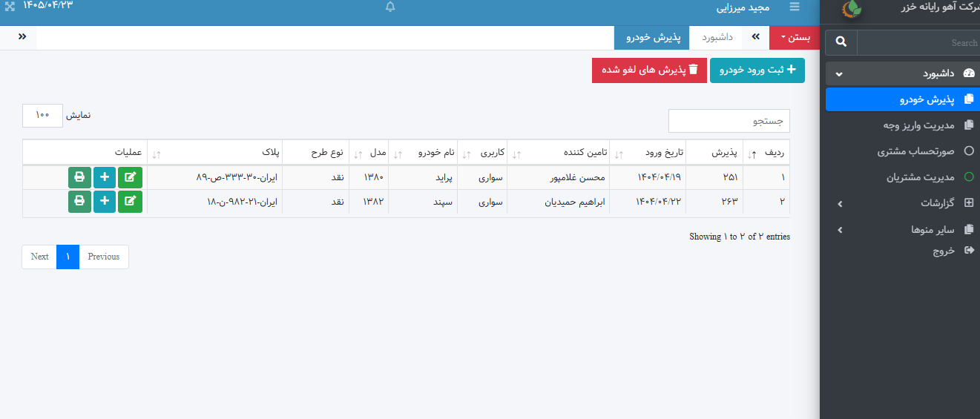Select page 1 in pagination
Viewport: 980px width, 419px height.
point(68,257)
